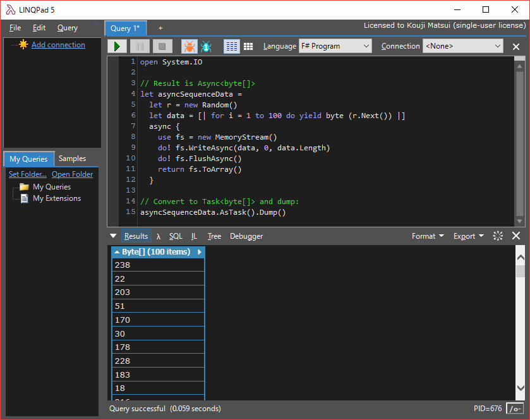Collapse the results panel with down triangle
Image resolution: width=530 pixels, height=420 pixels.
[x=113, y=236]
